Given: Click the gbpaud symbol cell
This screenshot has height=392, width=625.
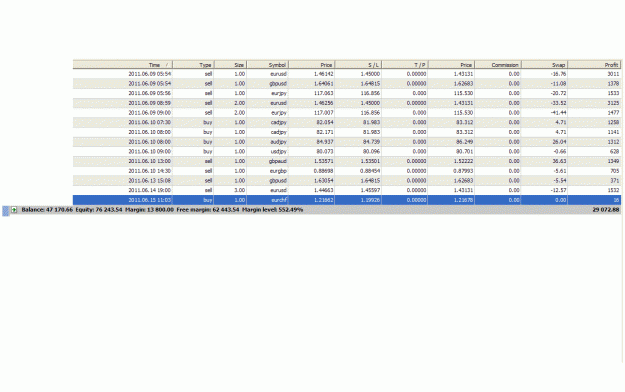Looking at the screenshot, I should point(278,162).
